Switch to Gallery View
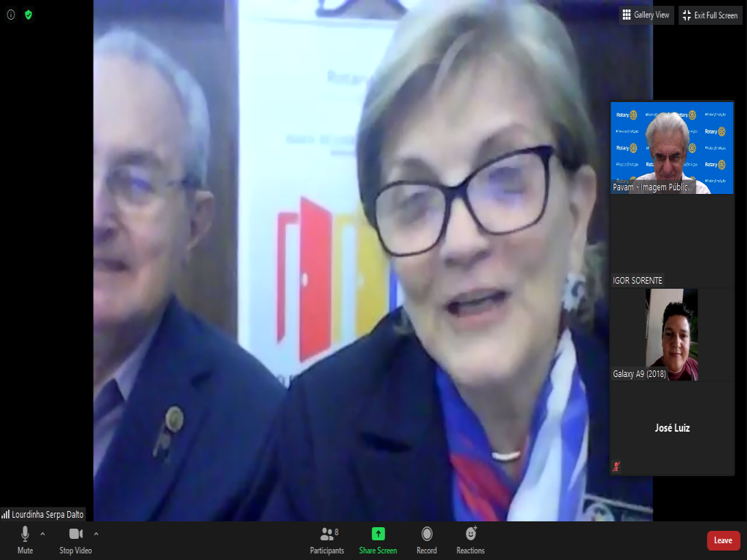This screenshot has width=747, height=560. coord(646,15)
